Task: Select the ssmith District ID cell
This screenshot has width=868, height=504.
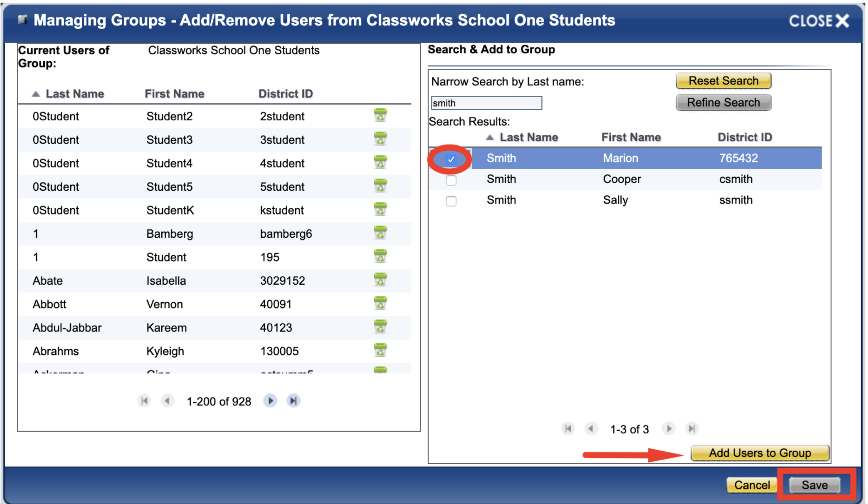Action: click(736, 200)
